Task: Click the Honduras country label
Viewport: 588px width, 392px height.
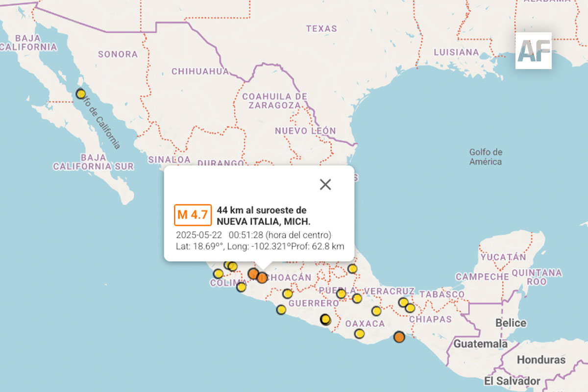Action: coord(541,360)
